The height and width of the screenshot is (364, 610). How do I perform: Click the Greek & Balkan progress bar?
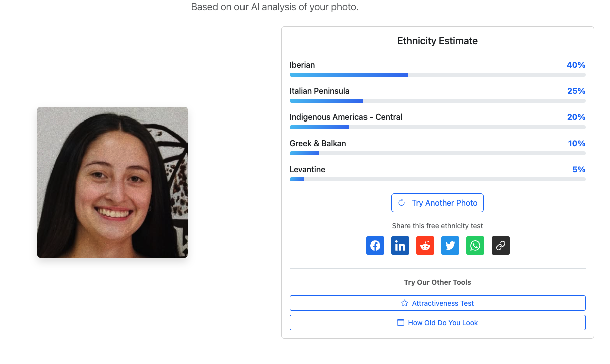click(437, 153)
